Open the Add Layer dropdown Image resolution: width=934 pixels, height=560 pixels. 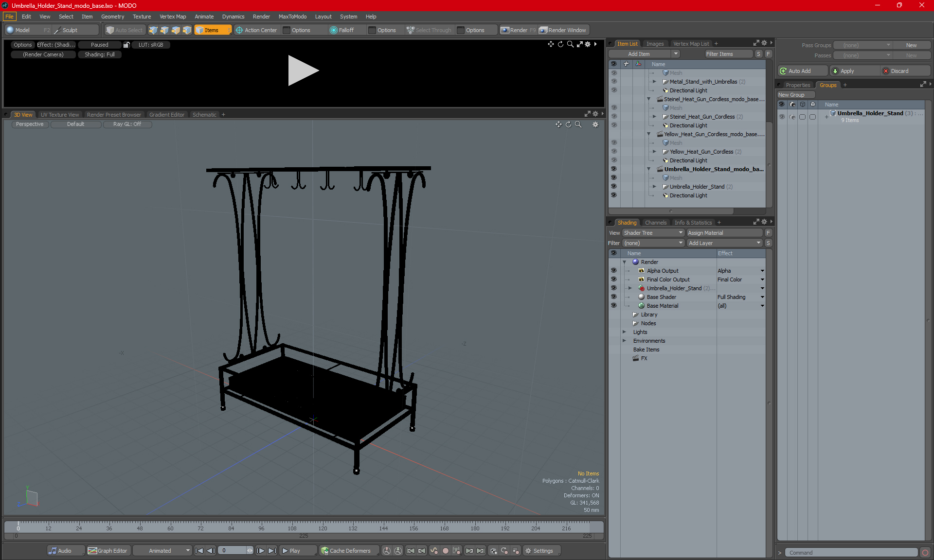tap(724, 243)
